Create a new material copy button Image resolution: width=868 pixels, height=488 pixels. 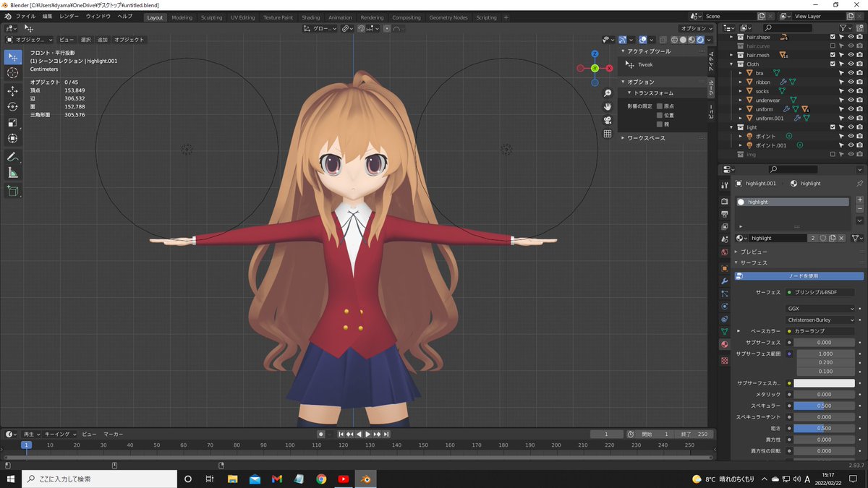(x=833, y=238)
